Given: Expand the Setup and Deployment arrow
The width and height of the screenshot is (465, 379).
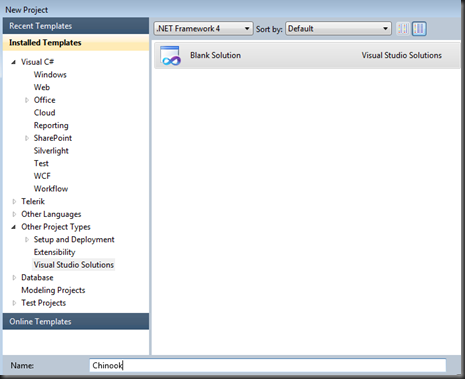Looking at the screenshot, I should (27, 239).
